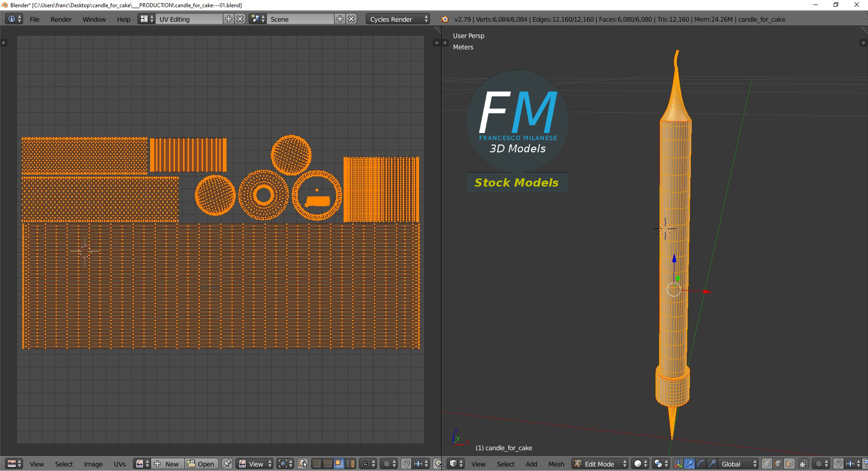Open the Render menu
Screen dimensions: 868x471
(61, 19)
